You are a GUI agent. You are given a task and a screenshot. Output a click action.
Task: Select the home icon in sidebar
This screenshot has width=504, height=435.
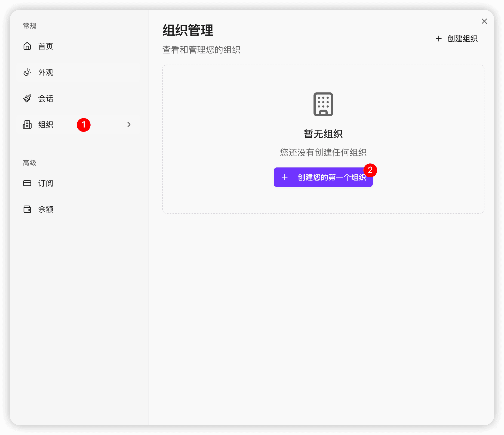coord(27,46)
